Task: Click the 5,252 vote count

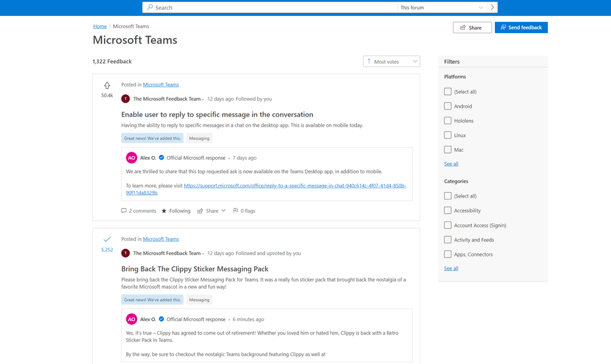Action: pyautogui.click(x=107, y=250)
